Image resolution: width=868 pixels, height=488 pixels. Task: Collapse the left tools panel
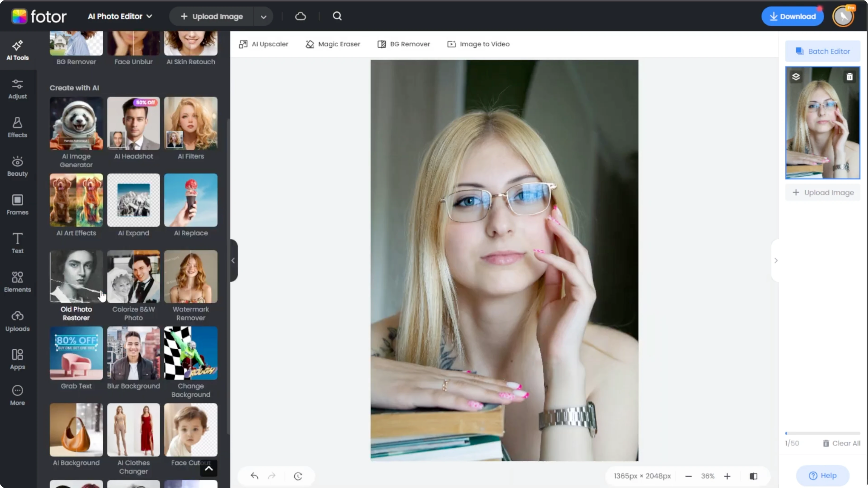click(x=233, y=260)
